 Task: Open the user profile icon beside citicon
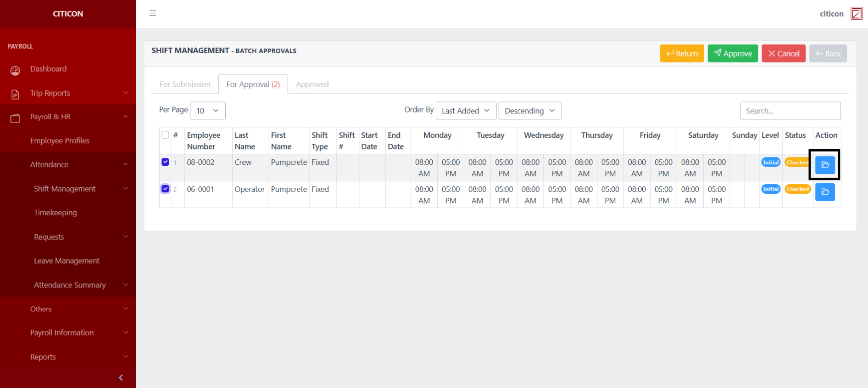pyautogui.click(x=856, y=13)
